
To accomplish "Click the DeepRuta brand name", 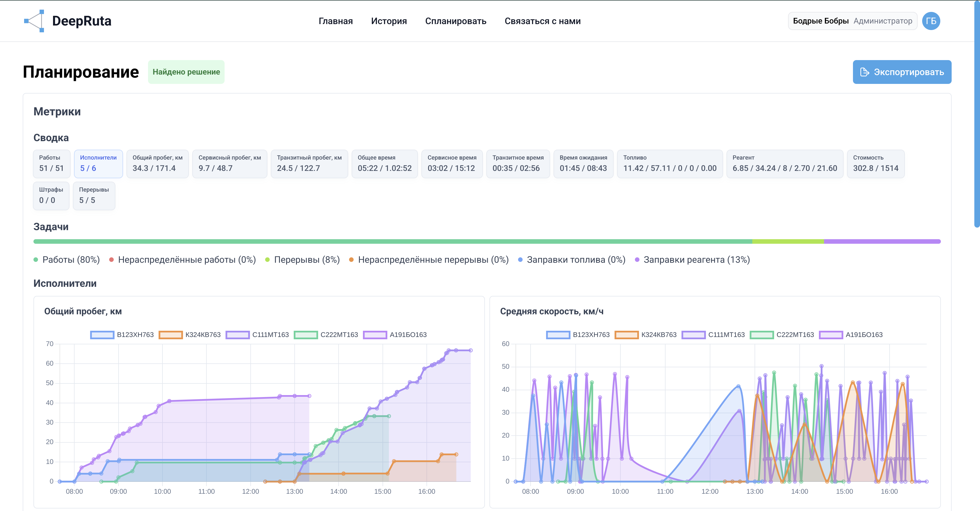I will pos(82,21).
